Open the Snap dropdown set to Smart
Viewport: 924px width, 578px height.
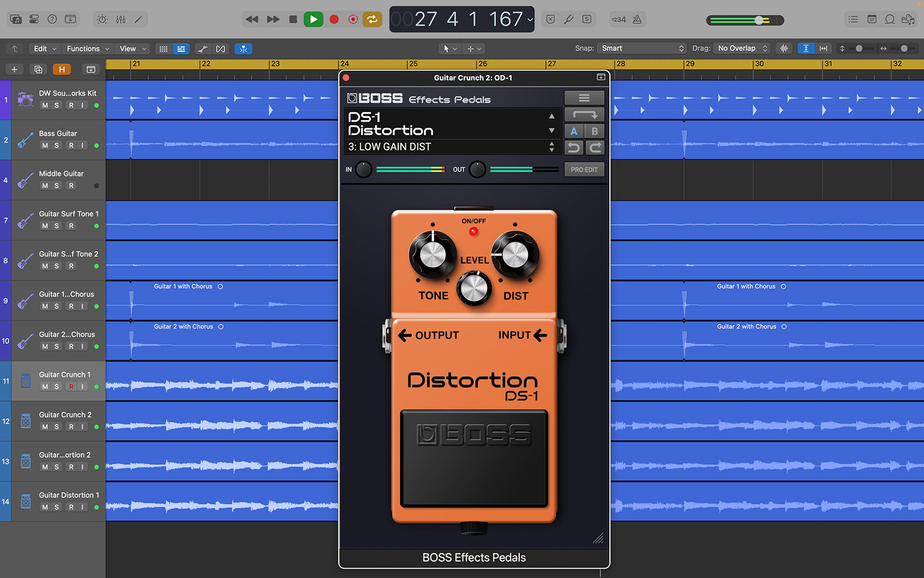pyautogui.click(x=641, y=48)
